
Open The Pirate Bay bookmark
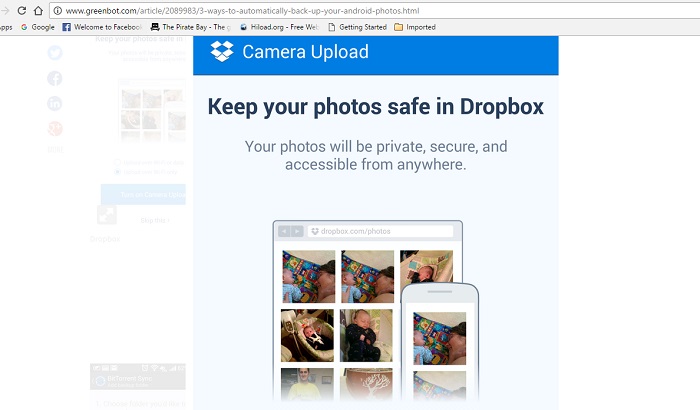click(x=190, y=27)
